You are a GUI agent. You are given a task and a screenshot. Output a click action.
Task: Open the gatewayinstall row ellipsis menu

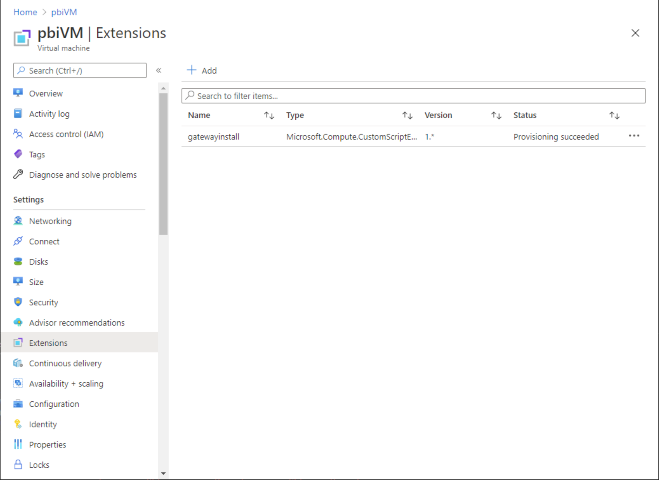point(634,136)
